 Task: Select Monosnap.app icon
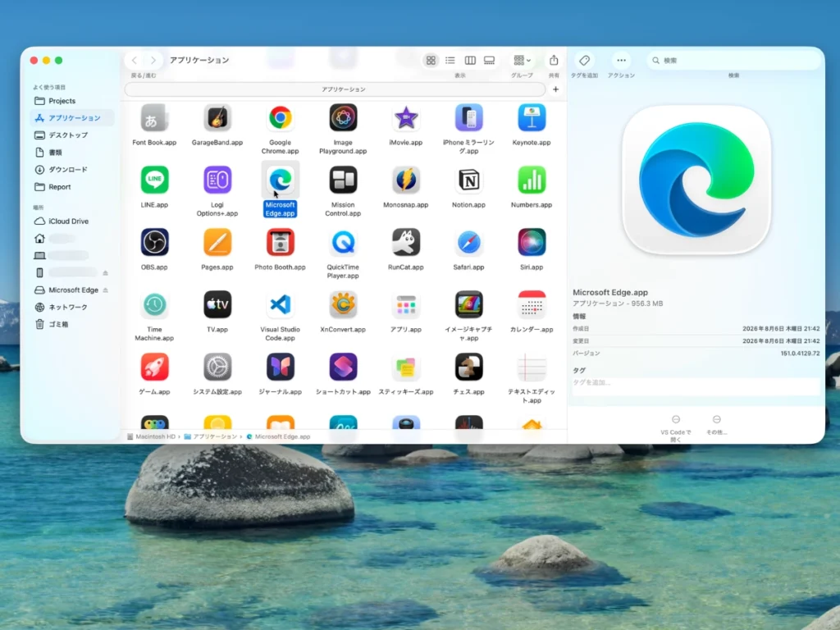click(x=405, y=180)
